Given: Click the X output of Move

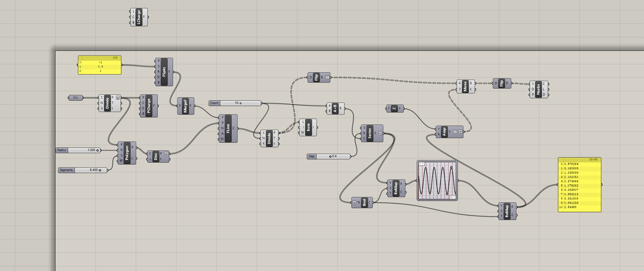Looking at the screenshot, I should [x=471, y=90].
